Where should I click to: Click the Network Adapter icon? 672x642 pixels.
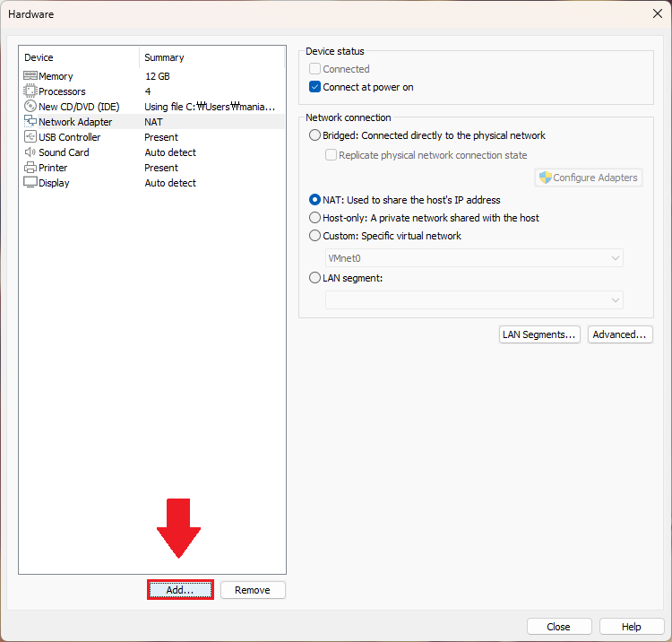click(30, 121)
